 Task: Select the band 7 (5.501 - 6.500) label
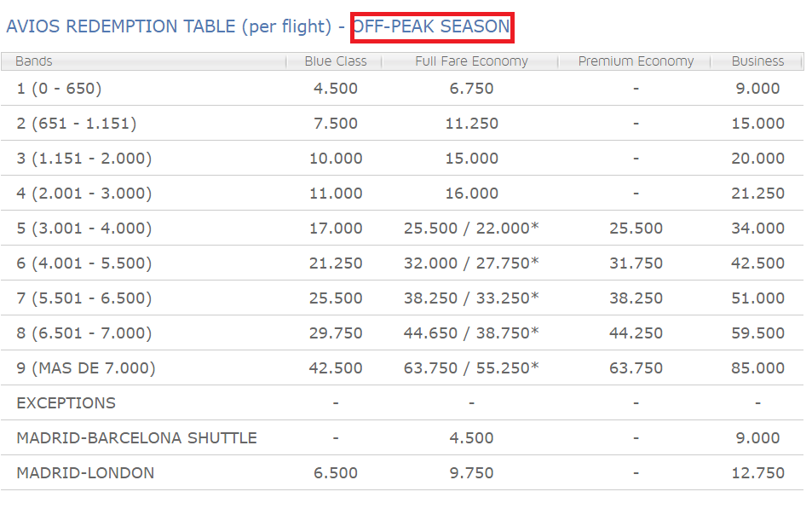(84, 298)
